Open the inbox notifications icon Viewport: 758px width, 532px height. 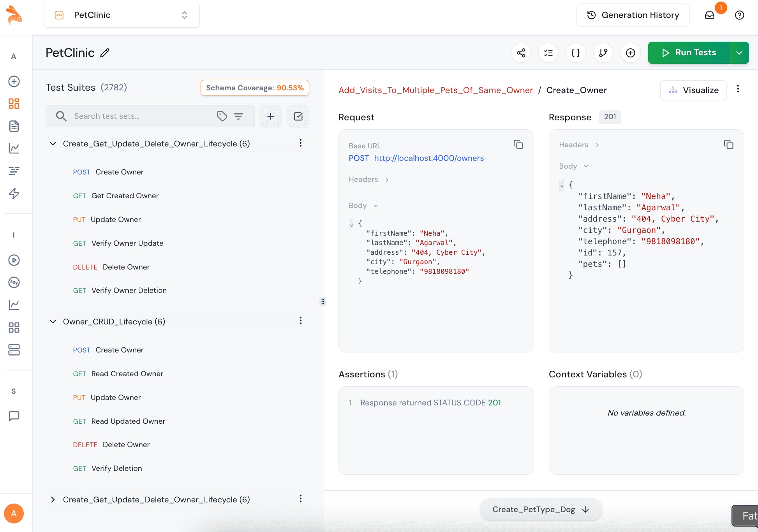[710, 15]
